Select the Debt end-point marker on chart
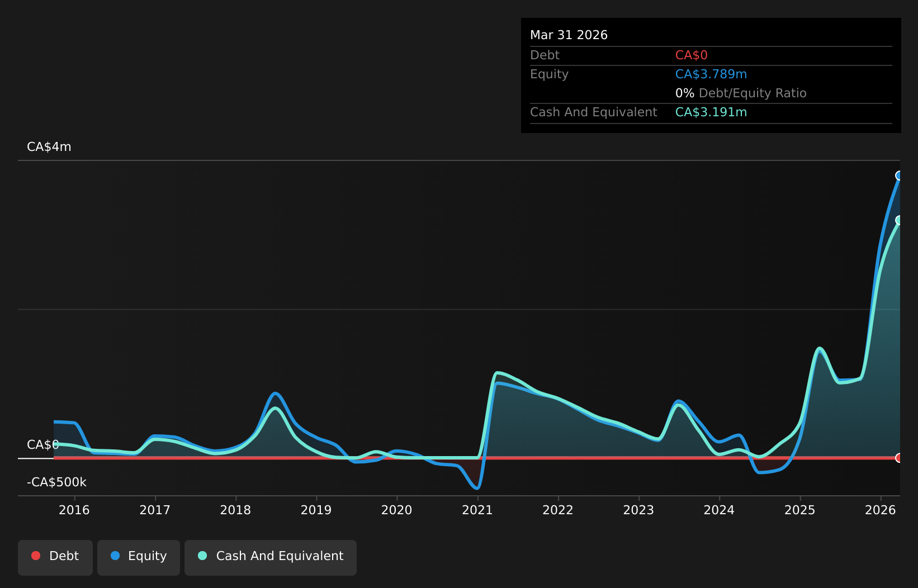 pyautogui.click(x=899, y=458)
